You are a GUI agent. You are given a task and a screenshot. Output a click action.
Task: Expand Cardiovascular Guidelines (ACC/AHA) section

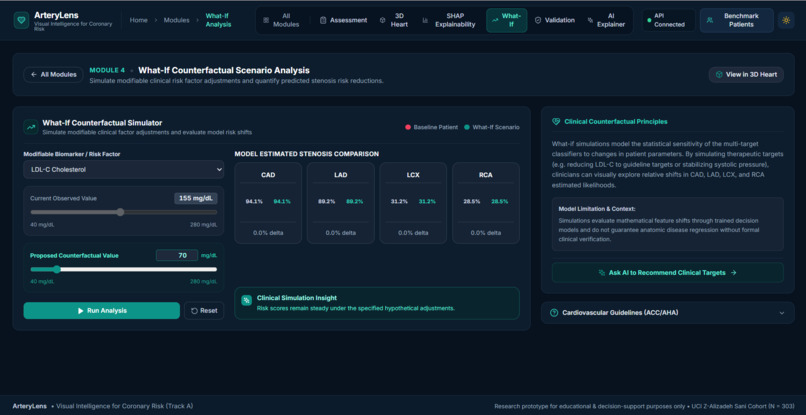click(667, 313)
